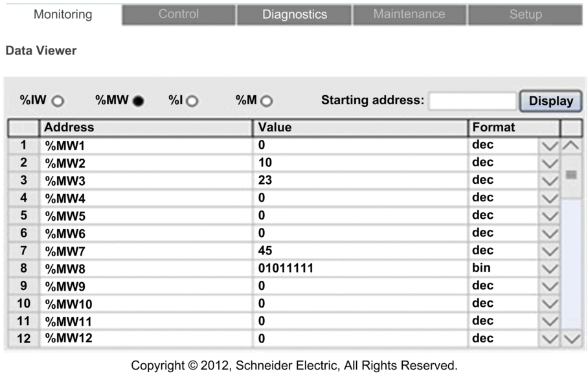Select the %MW radio button
This screenshot has width=588, height=378.
pos(138,101)
